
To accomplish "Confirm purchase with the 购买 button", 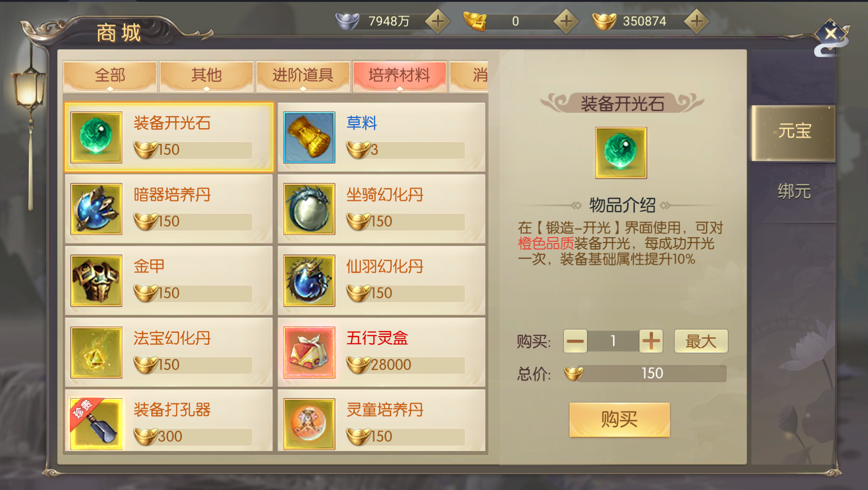I will (619, 419).
